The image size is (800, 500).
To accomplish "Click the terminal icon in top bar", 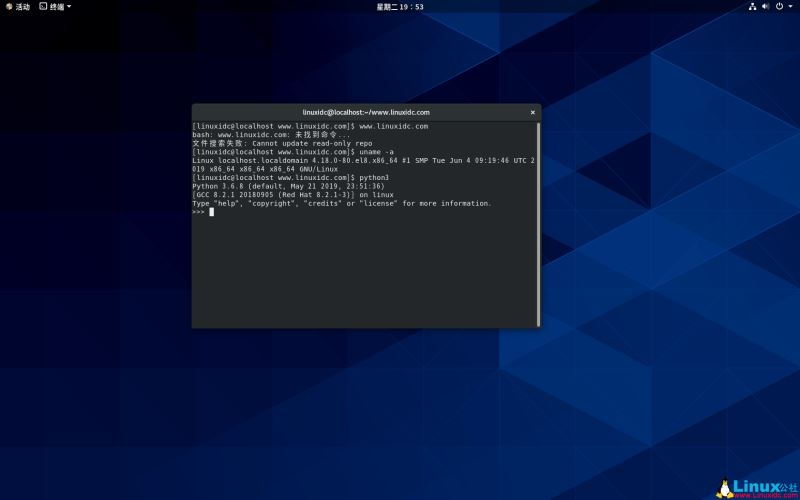I will [43, 6].
